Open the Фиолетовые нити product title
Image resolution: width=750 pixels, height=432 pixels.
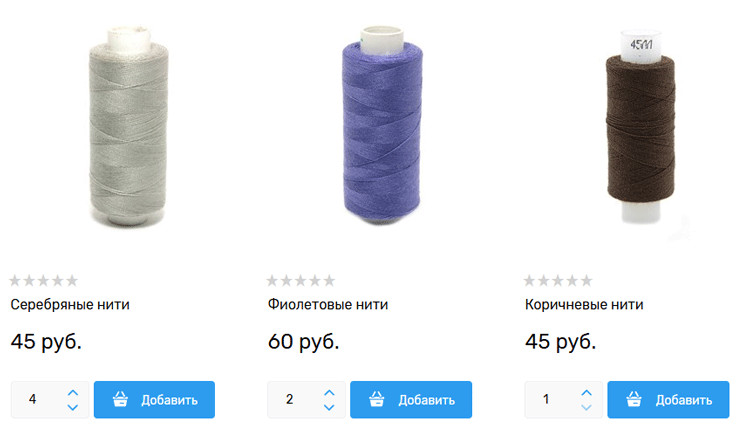328,304
